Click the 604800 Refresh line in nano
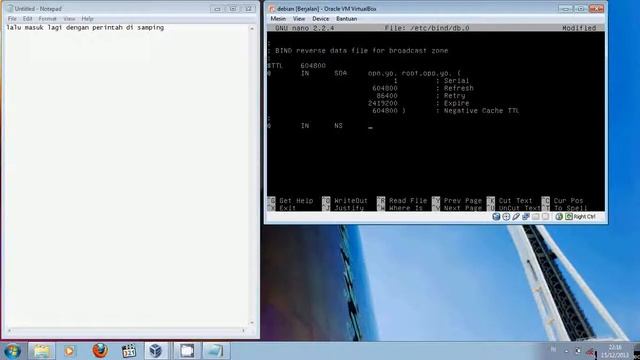This screenshot has height=360, width=640. [423, 89]
